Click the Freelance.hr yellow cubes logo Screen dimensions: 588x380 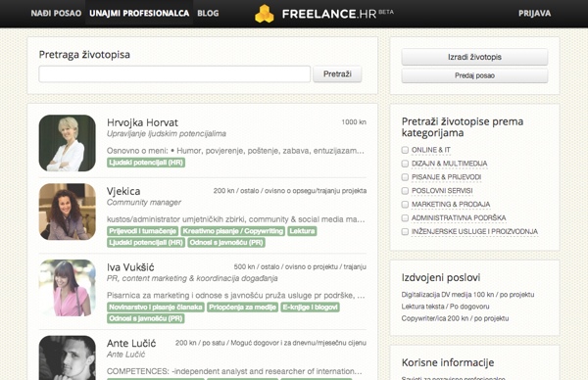(x=265, y=14)
